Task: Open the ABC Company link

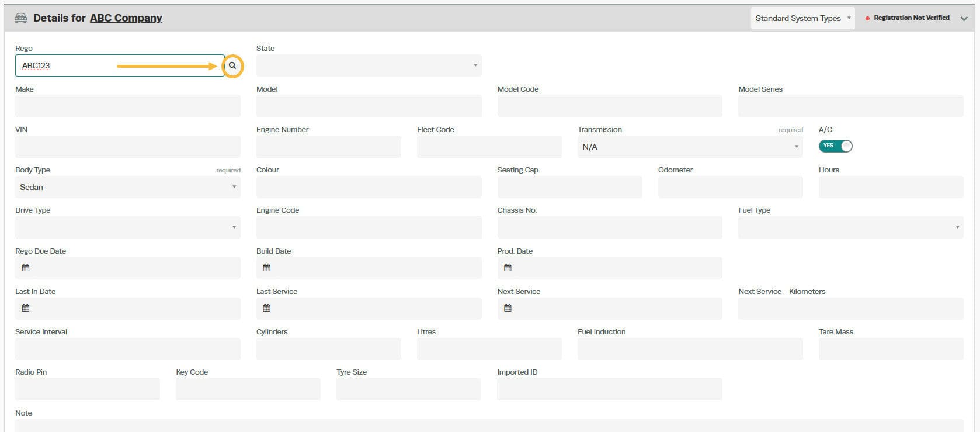Action: 126,18
